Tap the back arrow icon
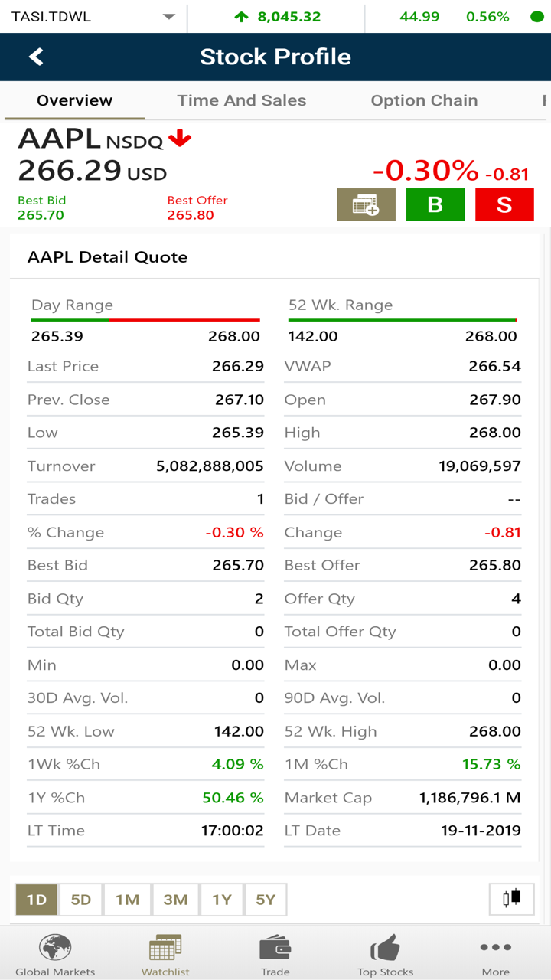551x980 pixels. coord(36,57)
